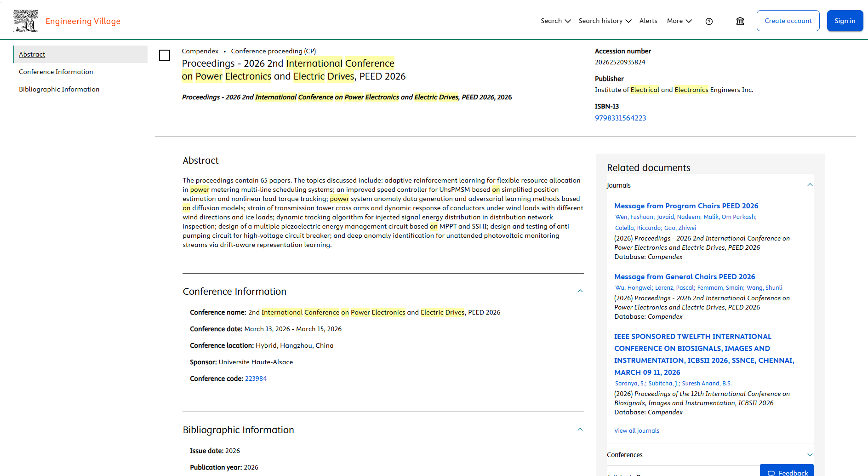Click author Subitcha, J.

[663, 384]
